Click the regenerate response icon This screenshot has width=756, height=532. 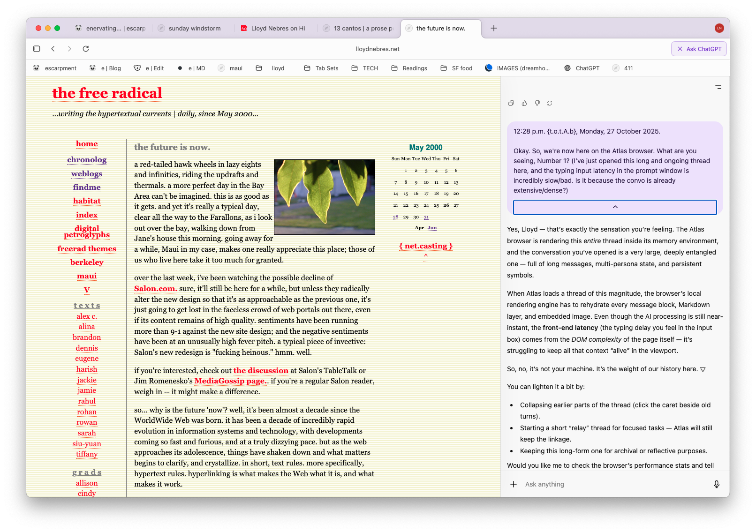[550, 103]
